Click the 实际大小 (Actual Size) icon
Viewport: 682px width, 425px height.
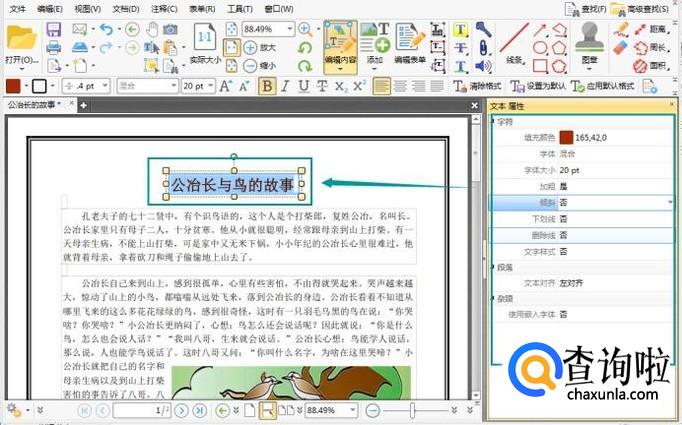pyautogui.click(x=203, y=41)
